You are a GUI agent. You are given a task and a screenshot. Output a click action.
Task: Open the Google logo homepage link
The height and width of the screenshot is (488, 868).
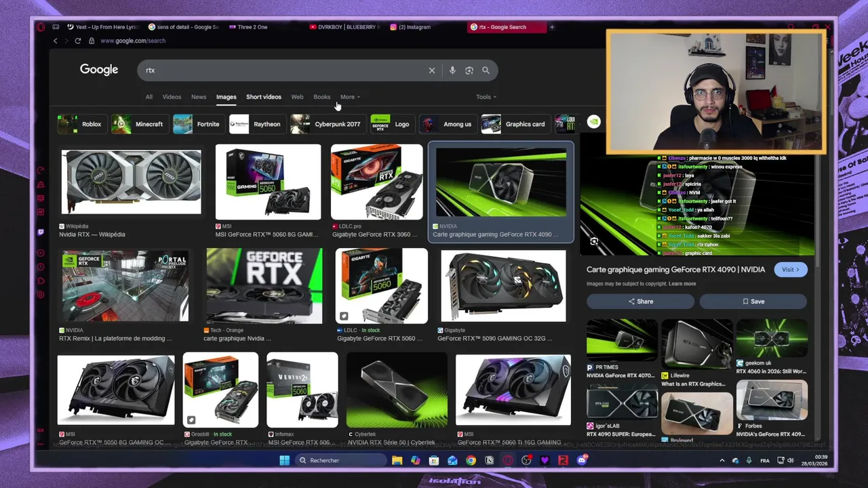pos(99,70)
